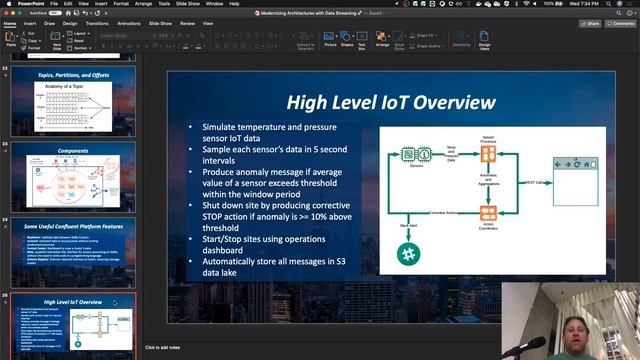The width and height of the screenshot is (640, 360).
Task: Click the Wi-Fi icon in menu bar
Action: pos(526,4)
